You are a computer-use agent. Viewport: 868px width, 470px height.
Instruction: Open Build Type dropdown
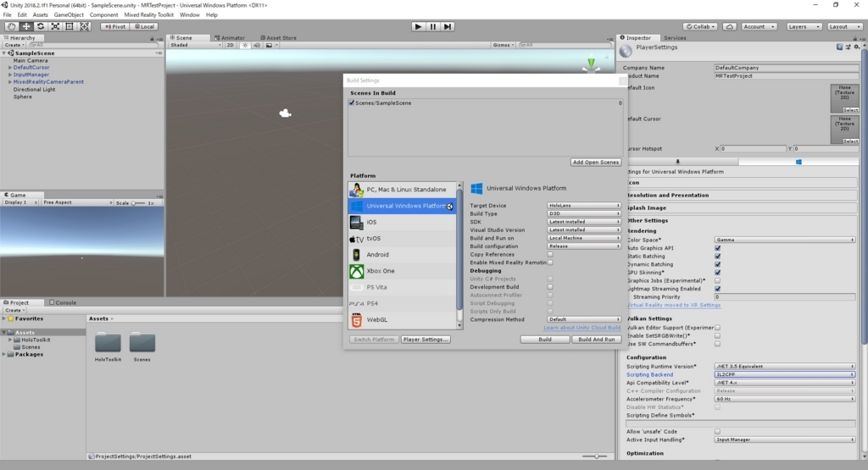coord(584,213)
